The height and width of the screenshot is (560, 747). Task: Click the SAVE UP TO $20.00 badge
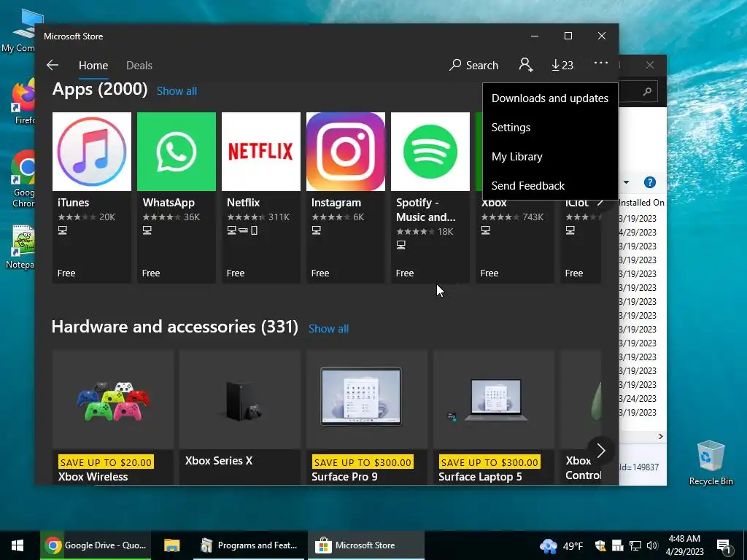(107, 462)
